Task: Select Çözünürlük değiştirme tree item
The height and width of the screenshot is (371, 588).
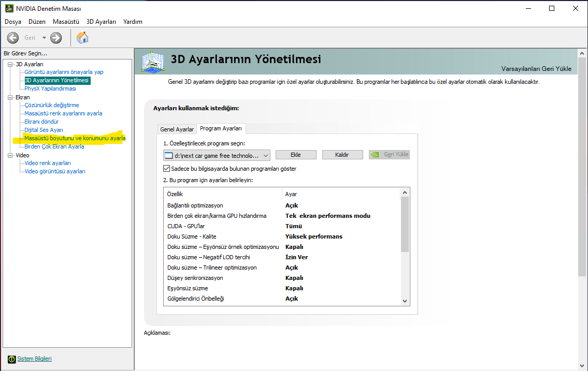Action: point(52,105)
